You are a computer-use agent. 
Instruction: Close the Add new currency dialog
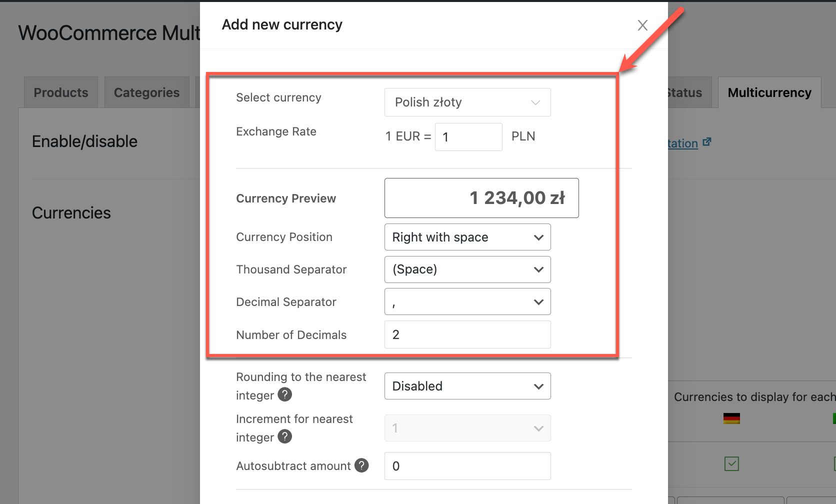tap(642, 25)
